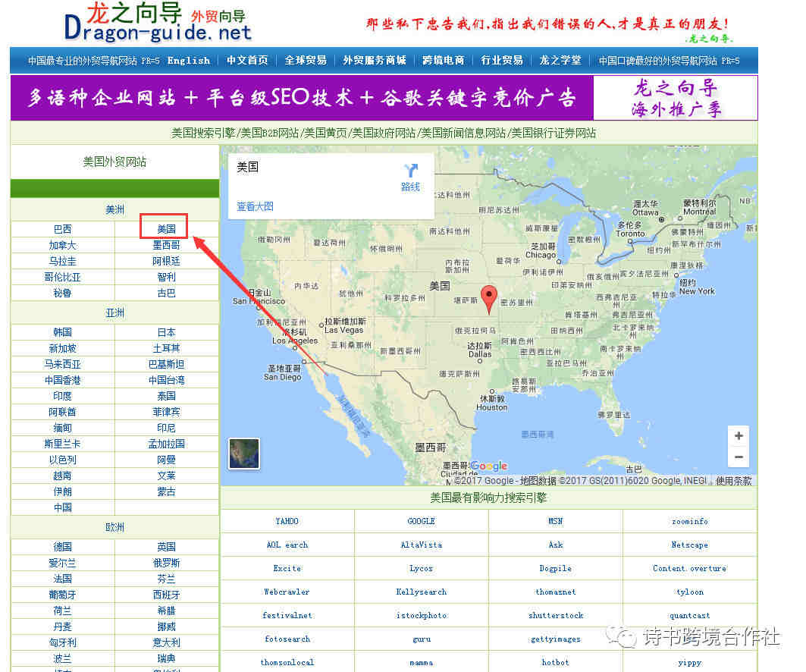Viewport: 806px width, 672px height.
Task: Switch to satellite view thumbnail
Action: tap(244, 454)
